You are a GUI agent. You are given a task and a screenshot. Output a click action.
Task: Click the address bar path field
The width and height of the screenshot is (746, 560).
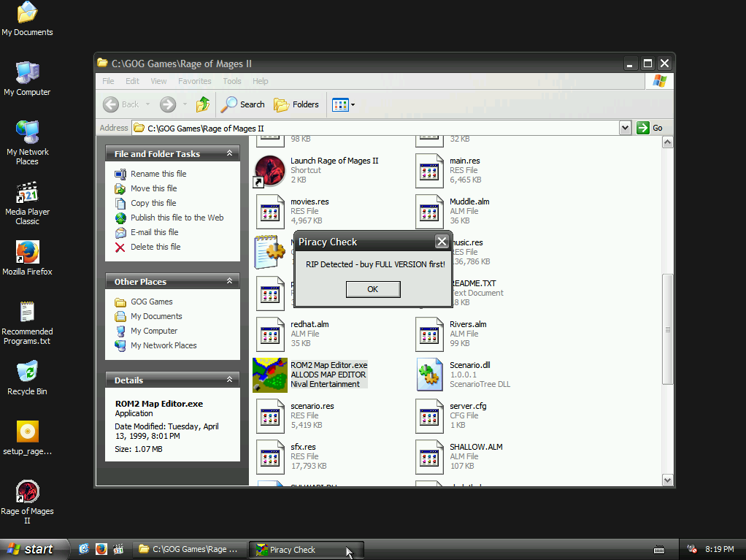pos(376,128)
